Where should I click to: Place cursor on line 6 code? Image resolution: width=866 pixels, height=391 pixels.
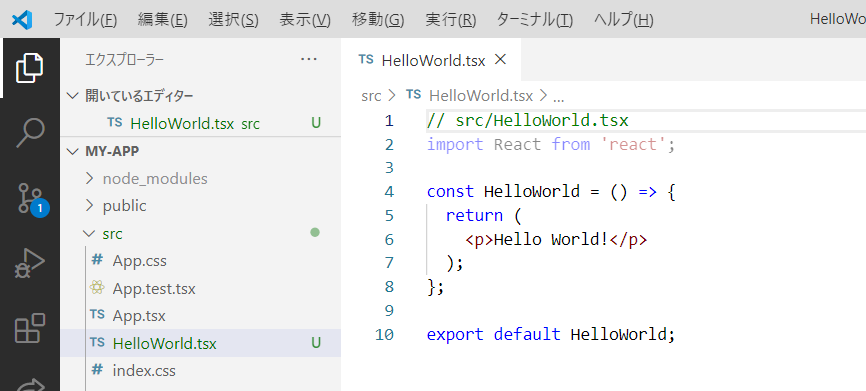[x=556, y=240]
